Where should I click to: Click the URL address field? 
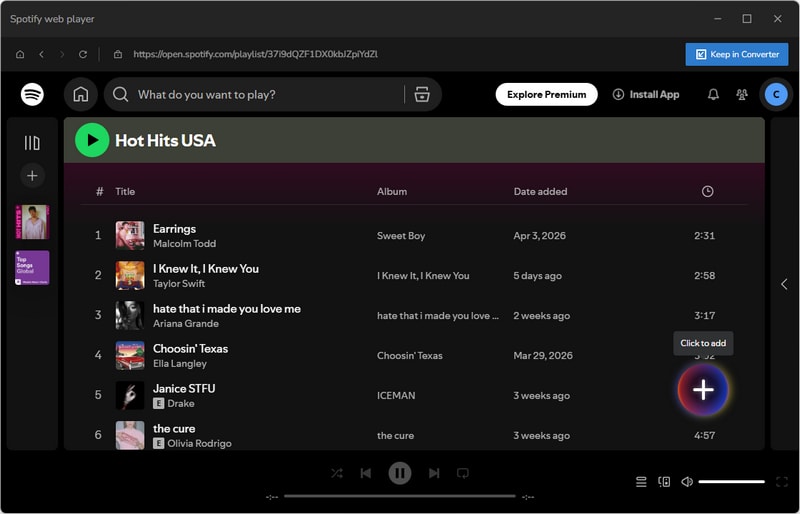(x=255, y=54)
